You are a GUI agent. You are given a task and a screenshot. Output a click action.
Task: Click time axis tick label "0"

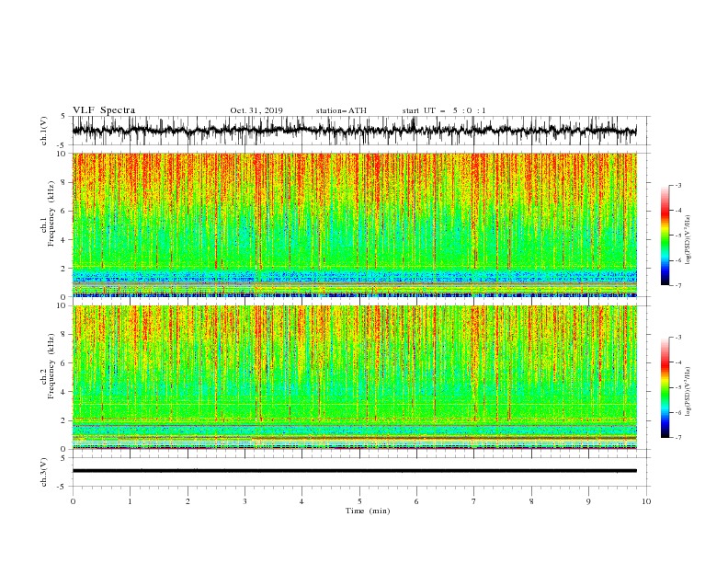click(73, 501)
